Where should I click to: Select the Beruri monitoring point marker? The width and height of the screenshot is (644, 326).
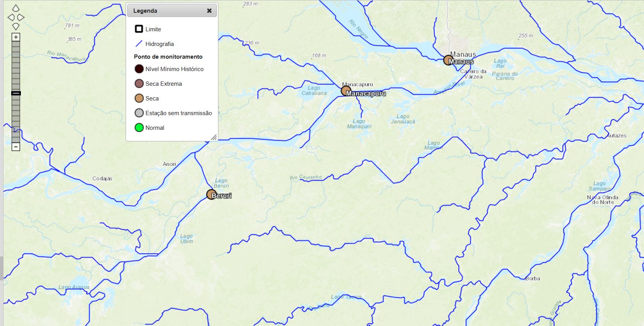coord(211,194)
